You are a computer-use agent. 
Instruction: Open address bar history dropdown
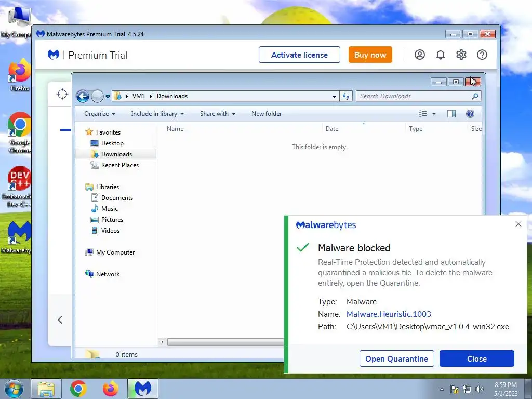click(x=334, y=96)
